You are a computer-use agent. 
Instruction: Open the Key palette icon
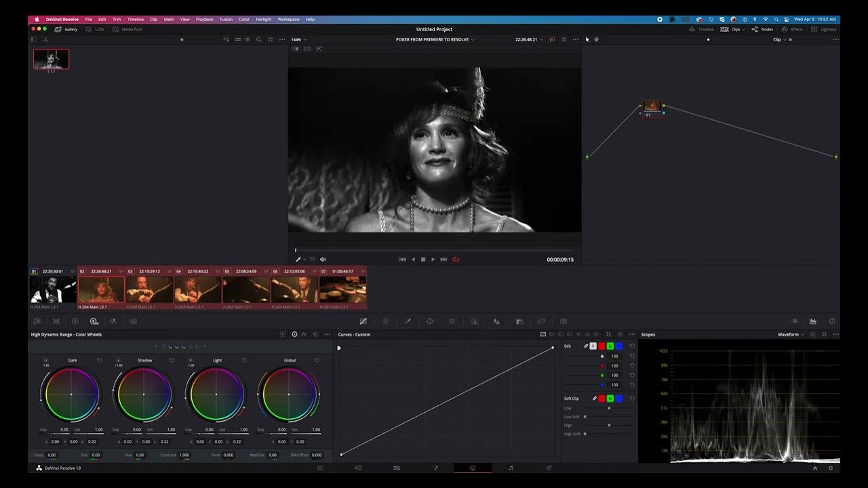click(x=519, y=321)
